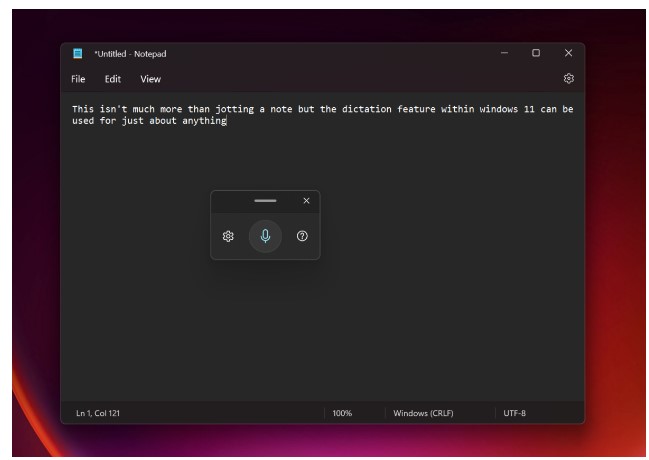Click the 'Windows (CRLF)' line ending indicator
The height and width of the screenshot is (460, 649).
tap(423, 413)
